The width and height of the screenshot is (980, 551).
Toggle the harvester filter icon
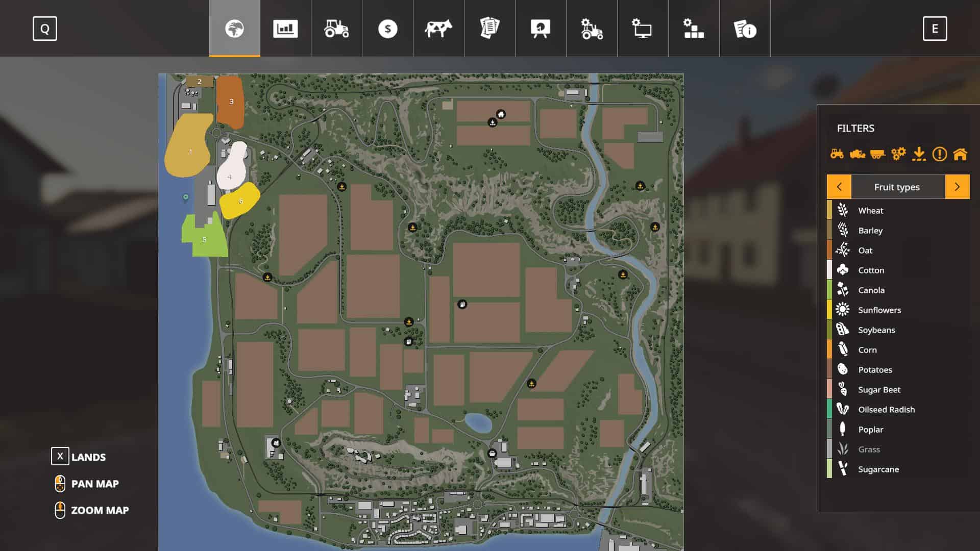click(857, 154)
